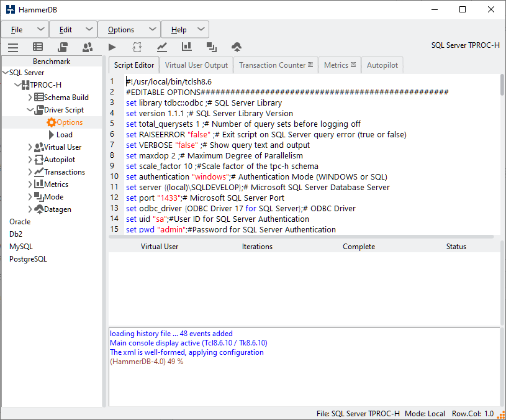Image resolution: width=506 pixels, height=420 pixels.
Task: Click the script editor horizontal scrollbar
Action: [x=301, y=237]
